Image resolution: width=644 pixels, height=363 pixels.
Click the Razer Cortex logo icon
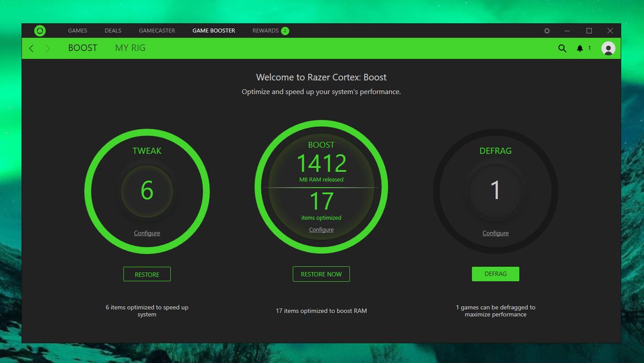click(x=40, y=31)
